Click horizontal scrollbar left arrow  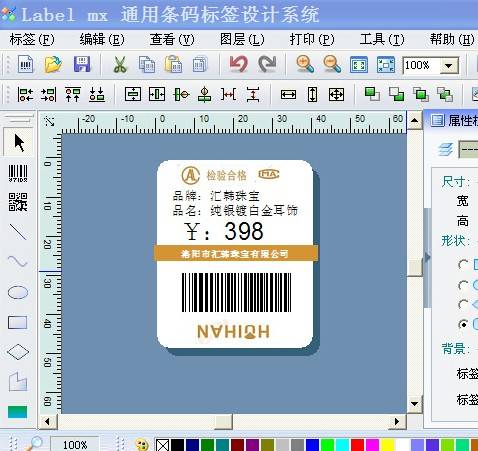coord(47,422)
